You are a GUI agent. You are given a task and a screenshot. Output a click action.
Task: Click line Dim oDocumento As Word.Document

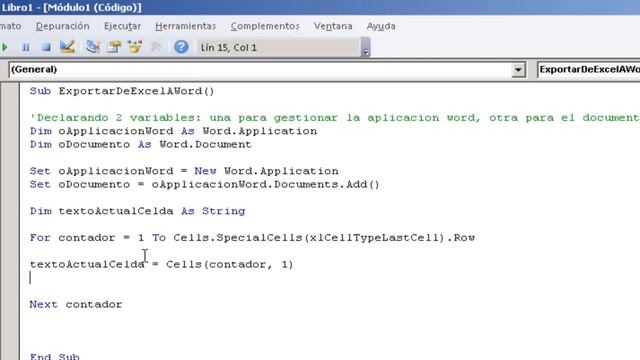141,144
